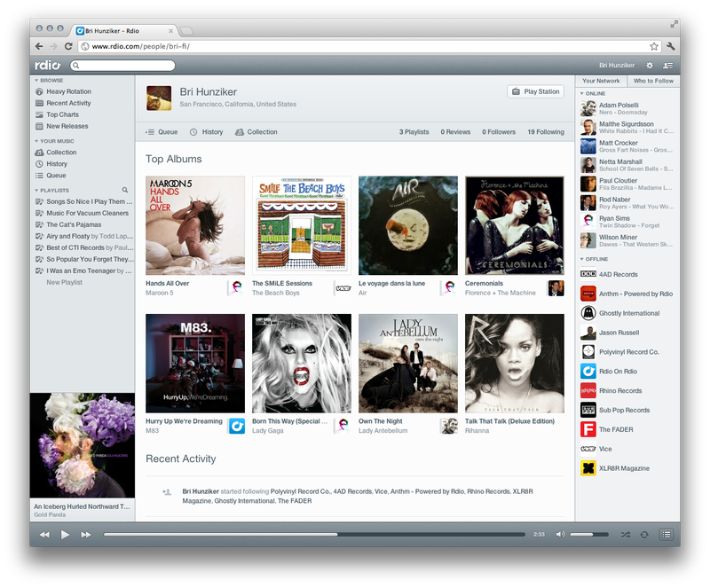Click the Play Station button
The height and width of the screenshot is (588, 710).
536,91
